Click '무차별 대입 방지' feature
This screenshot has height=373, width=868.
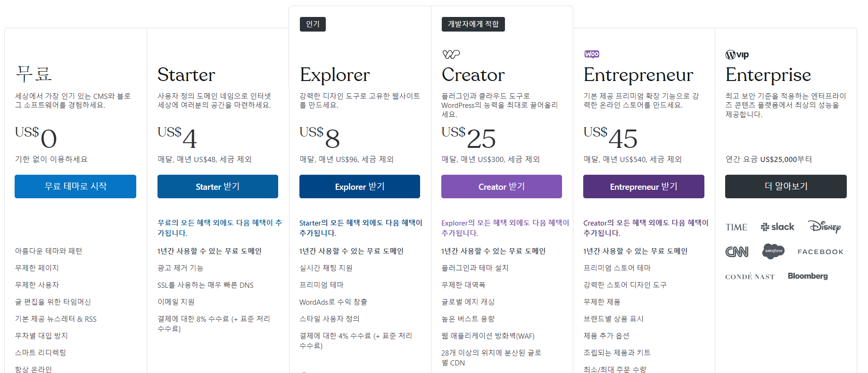41,336
